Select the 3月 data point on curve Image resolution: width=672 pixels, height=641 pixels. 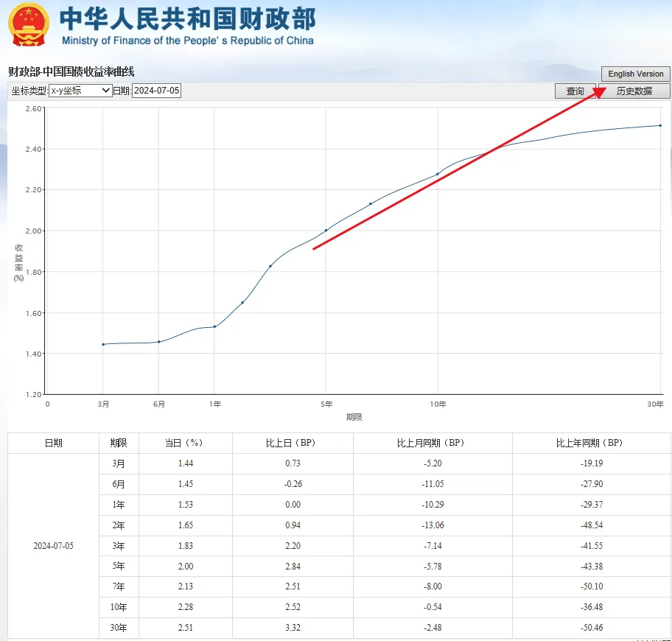point(103,344)
